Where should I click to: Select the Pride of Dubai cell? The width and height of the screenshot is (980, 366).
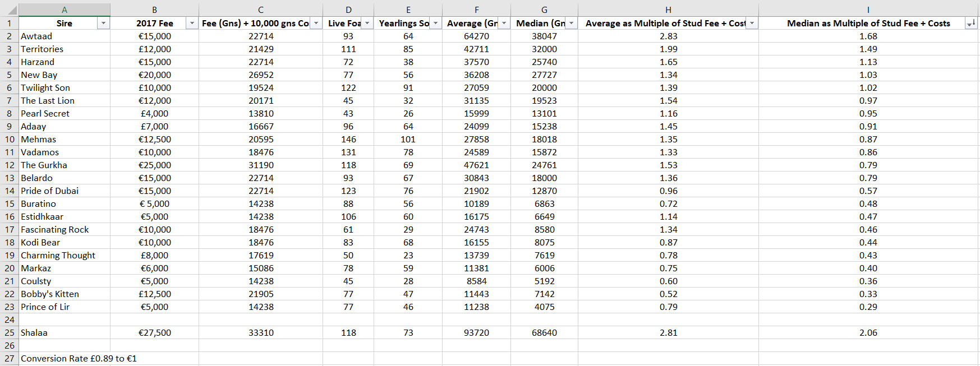pyautogui.click(x=65, y=191)
